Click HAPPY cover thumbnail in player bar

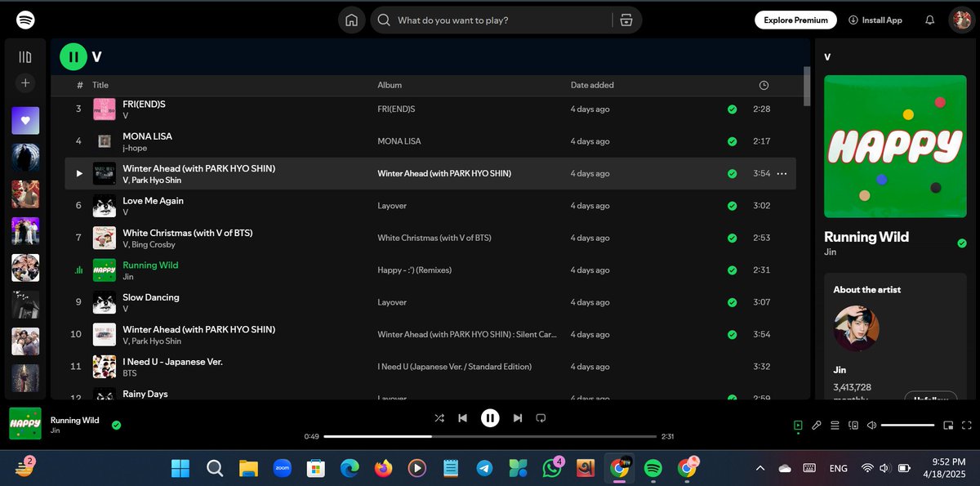click(x=25, y=423)
